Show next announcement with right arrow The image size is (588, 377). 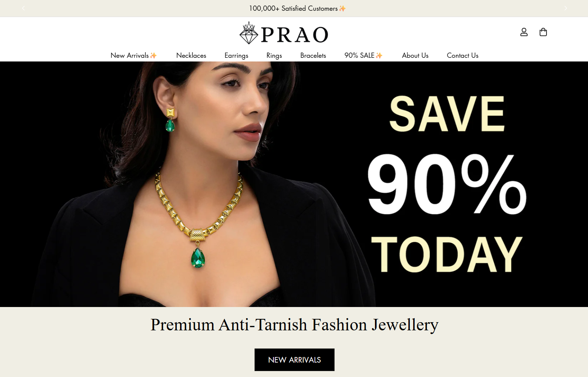[x=565, y=8]
